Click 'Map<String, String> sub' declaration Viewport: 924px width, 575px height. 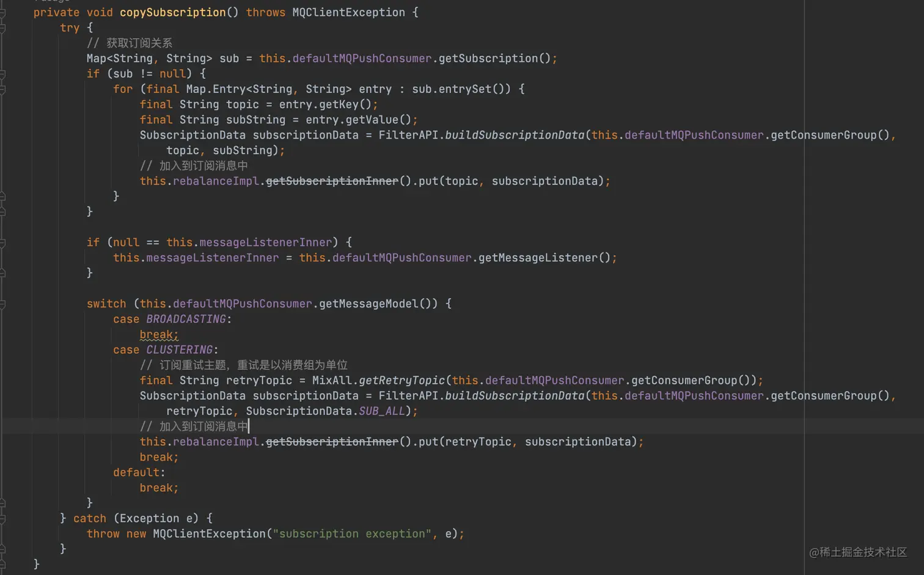[x=163, y=58]
